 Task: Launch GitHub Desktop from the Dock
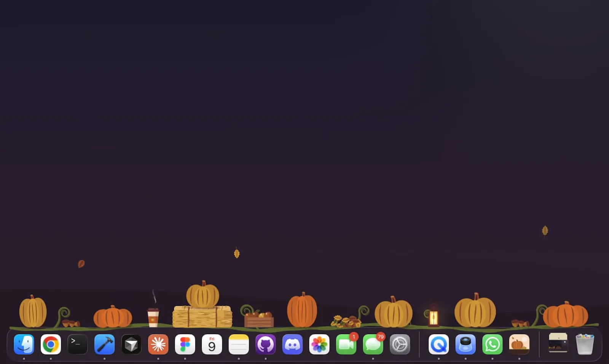point(265,344)
